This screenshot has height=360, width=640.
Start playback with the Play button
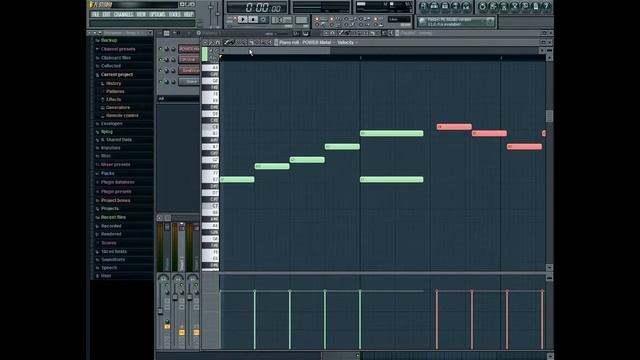click(242, 20)
